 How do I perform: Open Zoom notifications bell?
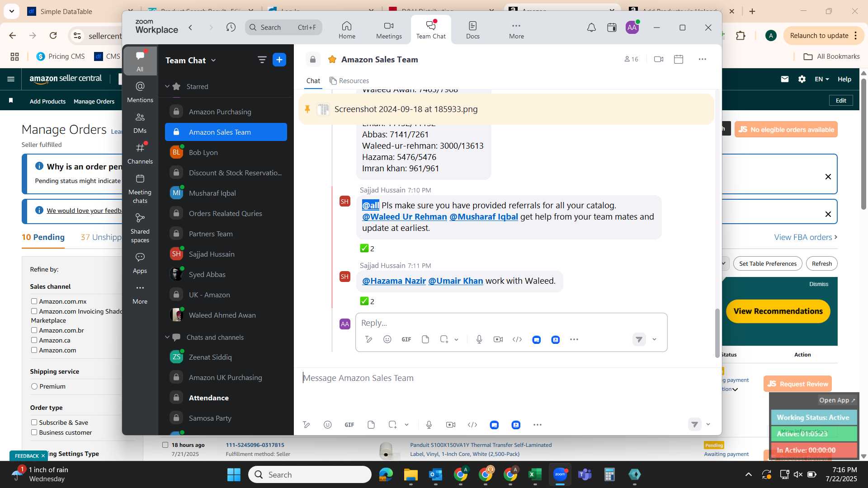click(x=591, y=28)
